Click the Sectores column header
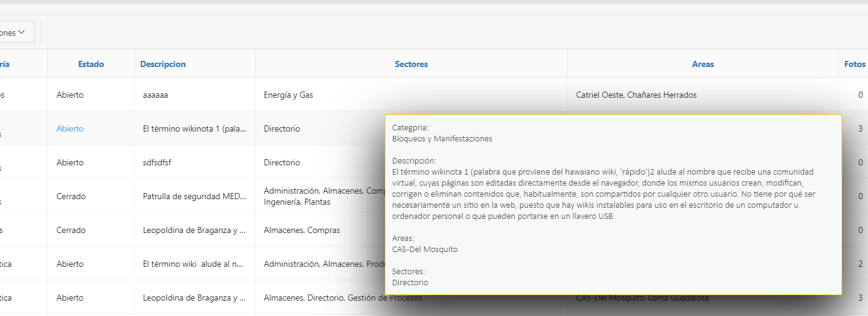Viewport: 868px width, 316px height. pyautogui.click(x=411, y=64)
